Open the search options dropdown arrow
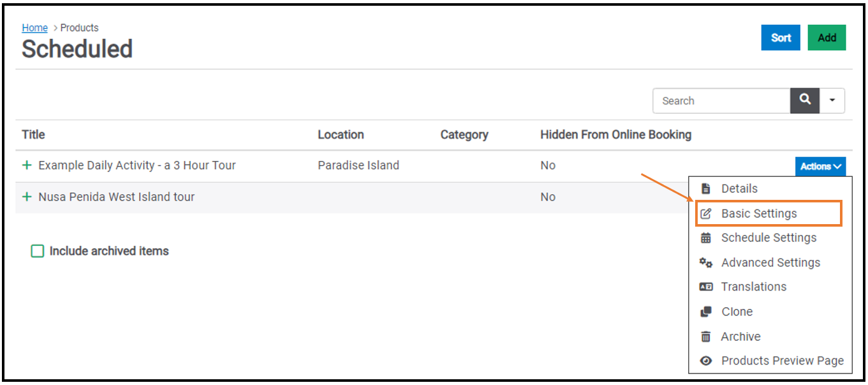Image resolution: width=868 pixels, height=385 pixels. 832,100
